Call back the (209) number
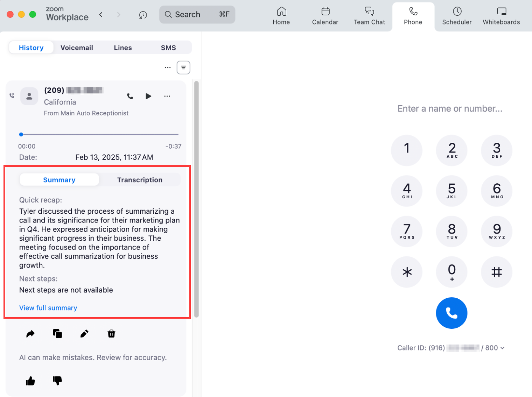 pos(130,96)
